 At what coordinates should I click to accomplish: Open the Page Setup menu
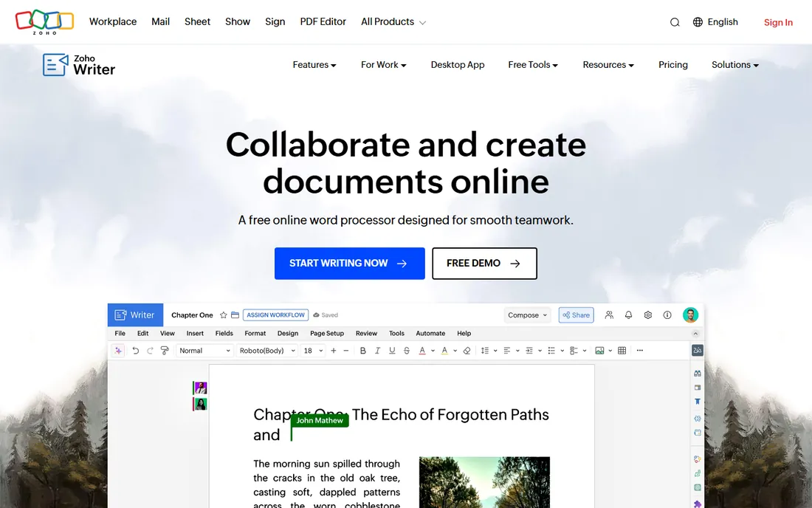point(327,334)
